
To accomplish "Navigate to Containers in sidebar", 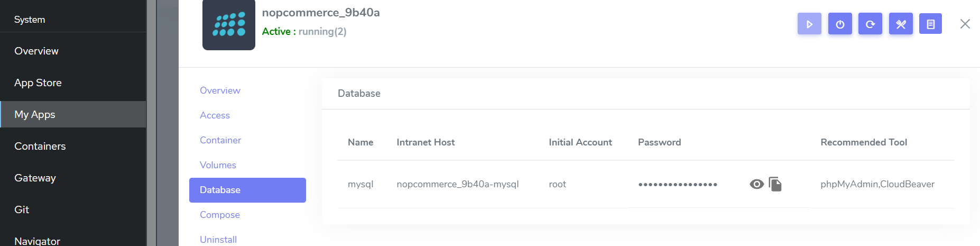I will pos(40,146).
